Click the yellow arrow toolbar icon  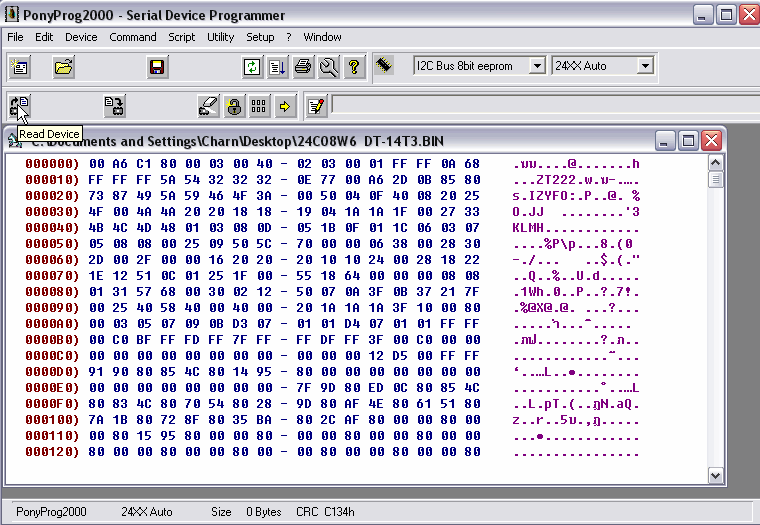point(285,106)
